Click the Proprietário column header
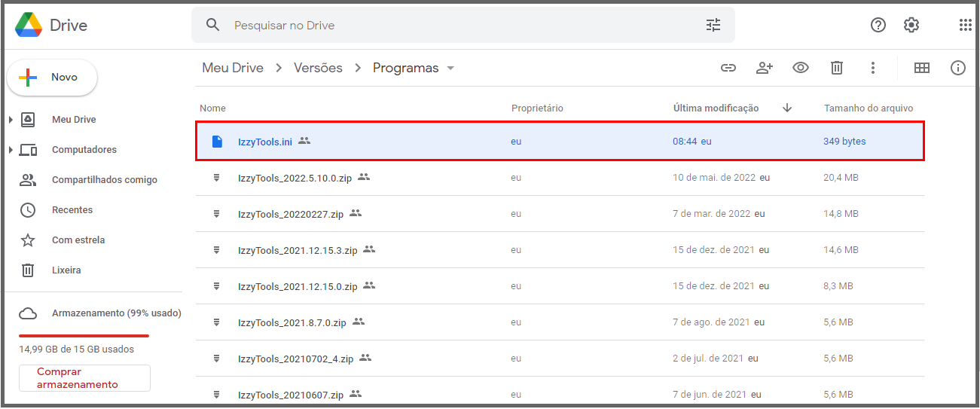 point(537,108)
